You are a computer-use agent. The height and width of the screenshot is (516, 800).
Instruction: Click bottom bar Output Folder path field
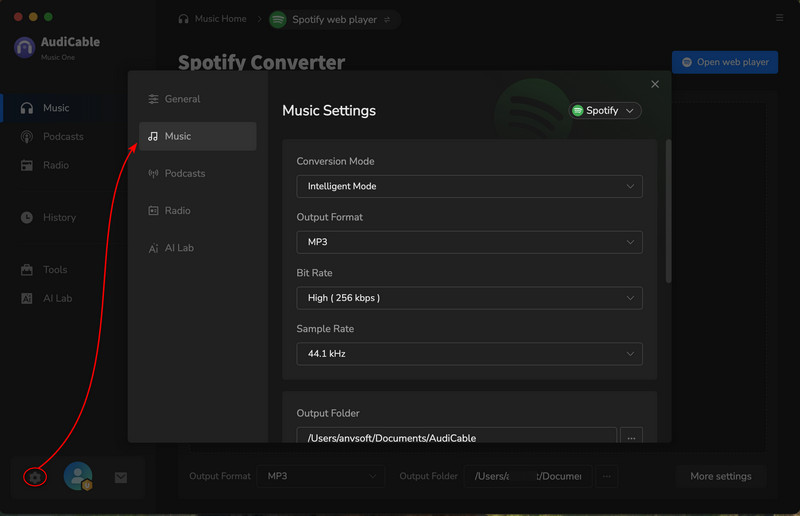point(528,476)
